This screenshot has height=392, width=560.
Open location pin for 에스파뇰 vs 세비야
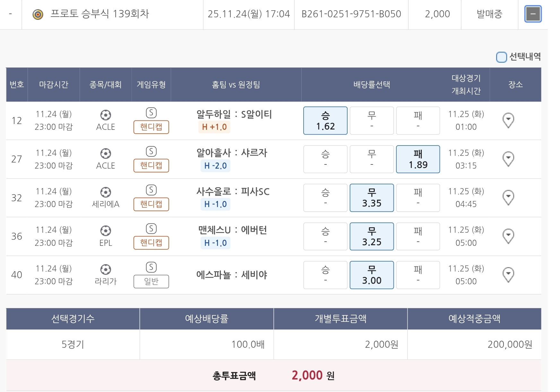click(x=508, y=275)
